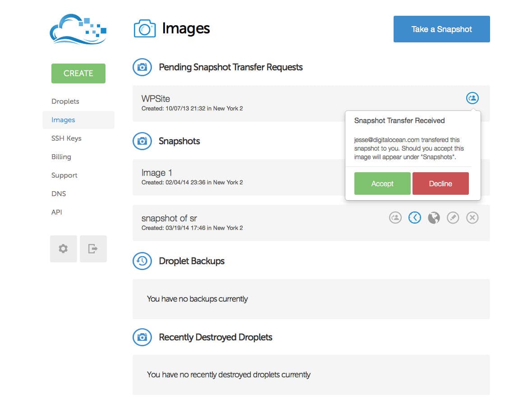
Task: Click the rename pencil icon for "snapshot of sr"
Action: coord(453,217)
